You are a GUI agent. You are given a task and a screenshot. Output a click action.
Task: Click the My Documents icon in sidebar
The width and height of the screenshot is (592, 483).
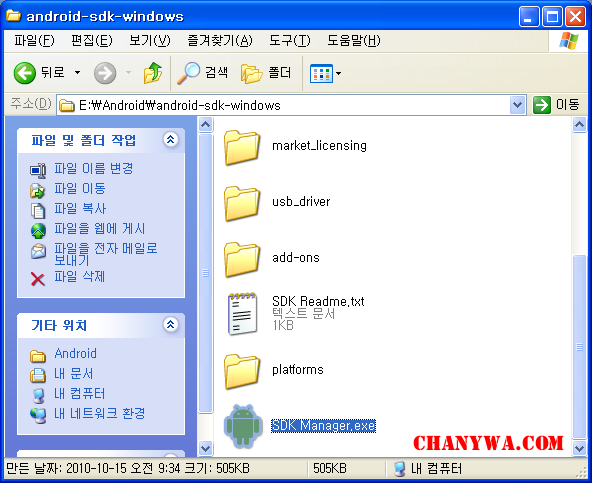click(38, 375)
